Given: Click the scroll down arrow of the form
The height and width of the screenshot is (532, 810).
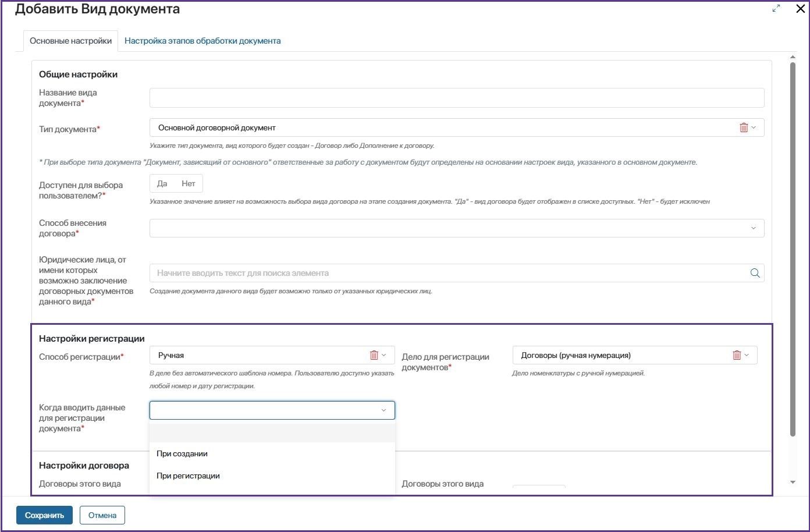Looking at the screenshot, I should 792,482.
